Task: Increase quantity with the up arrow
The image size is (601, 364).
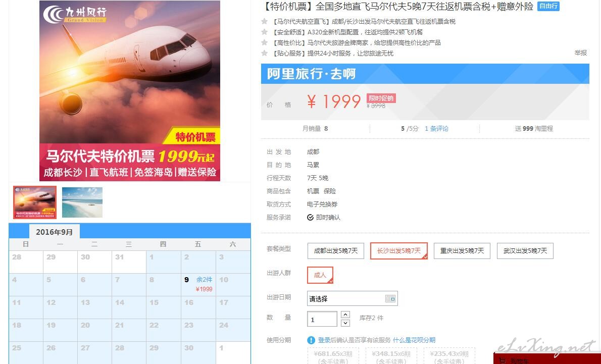Action: coord(345,315)
